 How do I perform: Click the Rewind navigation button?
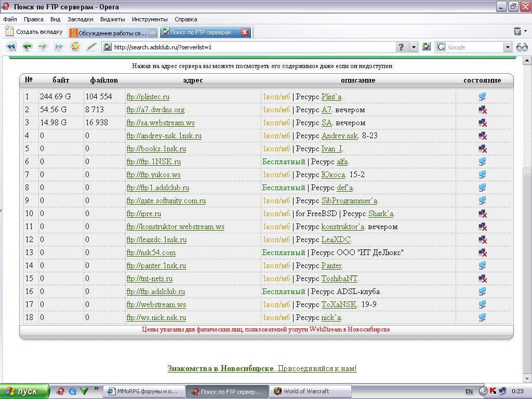coord(10,47)
